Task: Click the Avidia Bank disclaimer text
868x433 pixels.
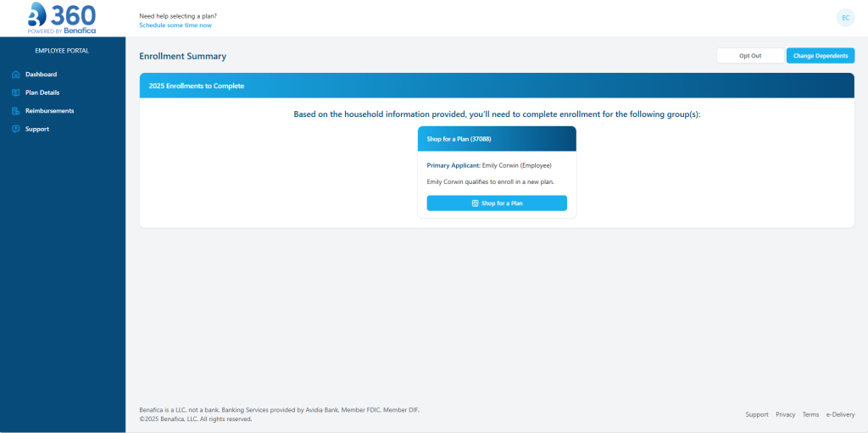Action: click(279, 410)
